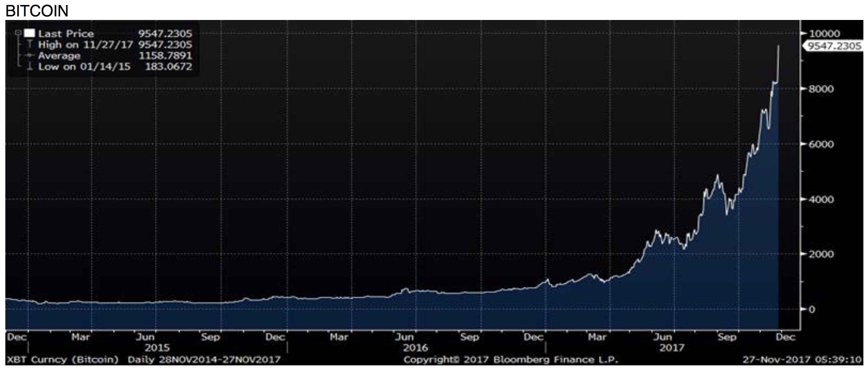
Task: Click the Low marker icon in legend
Action: [x=30, y=67]
